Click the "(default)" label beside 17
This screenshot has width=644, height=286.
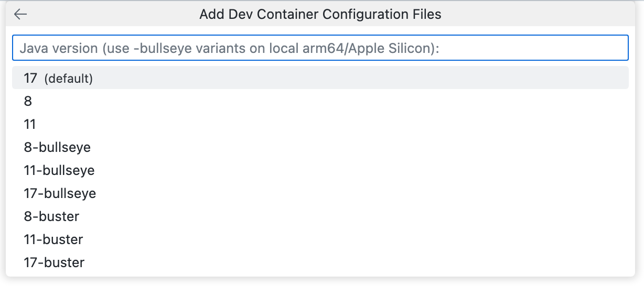click(x=68, y=79)
